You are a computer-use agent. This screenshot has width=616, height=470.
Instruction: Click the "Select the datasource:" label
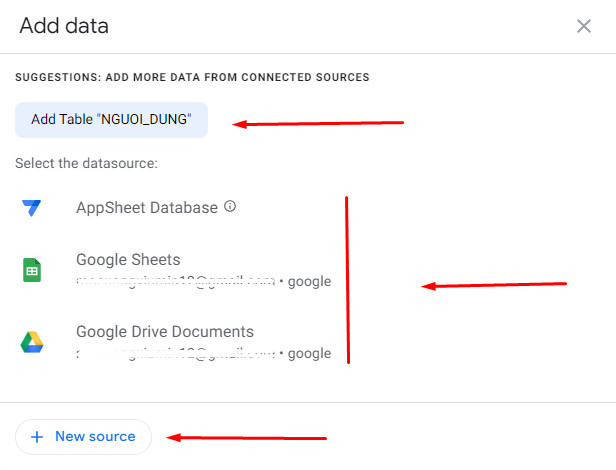[x=86, y=163]
